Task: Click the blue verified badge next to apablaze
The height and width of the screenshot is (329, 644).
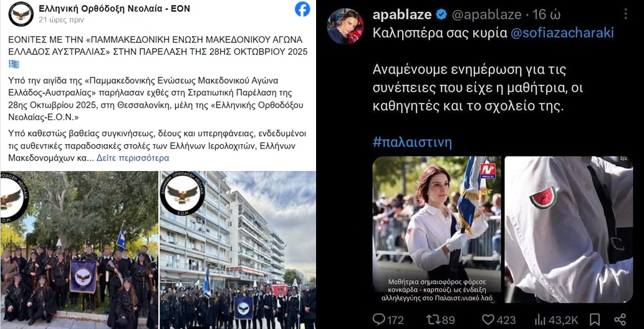Action: 441,15
